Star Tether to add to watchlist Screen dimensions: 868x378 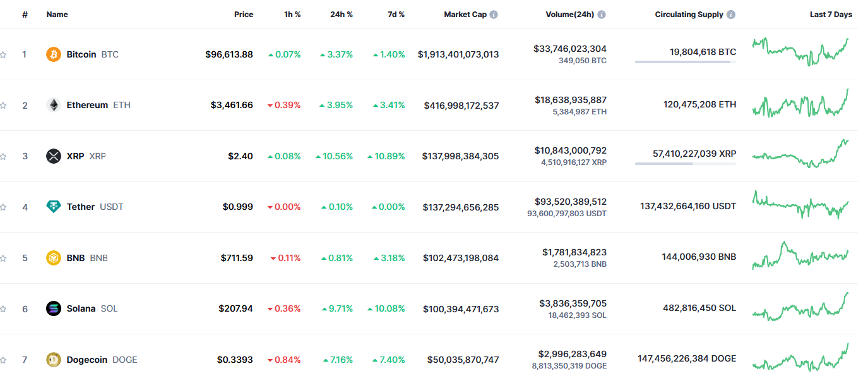[3, 207]
